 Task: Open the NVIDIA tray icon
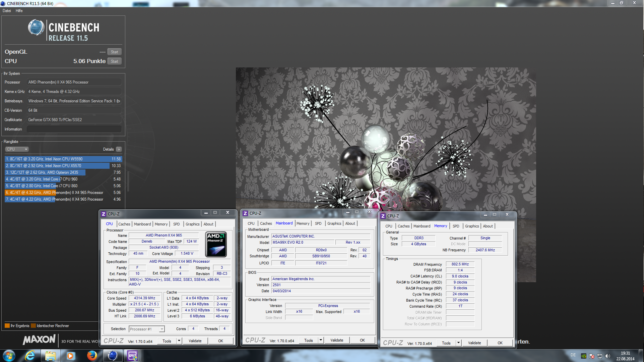(584, 356)
